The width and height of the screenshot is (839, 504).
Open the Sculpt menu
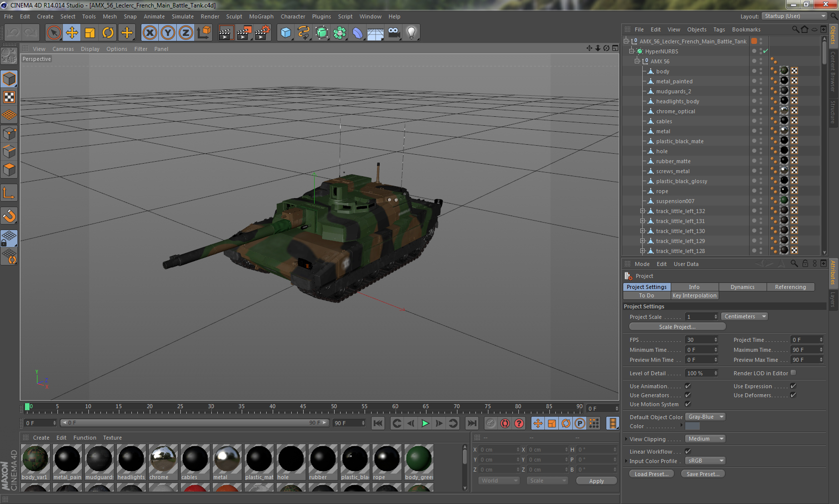coord(234,16)
